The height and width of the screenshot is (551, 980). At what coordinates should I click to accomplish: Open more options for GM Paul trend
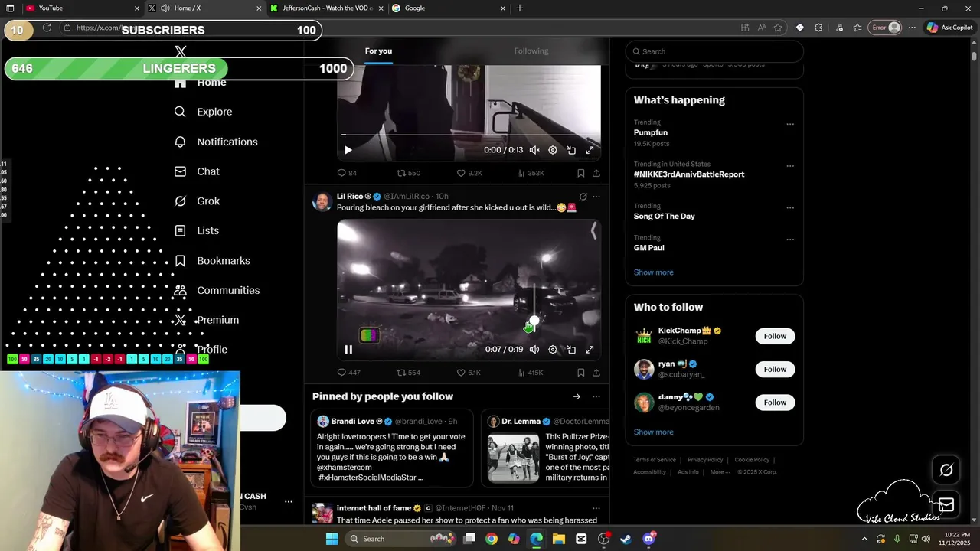tap(790, 240)
